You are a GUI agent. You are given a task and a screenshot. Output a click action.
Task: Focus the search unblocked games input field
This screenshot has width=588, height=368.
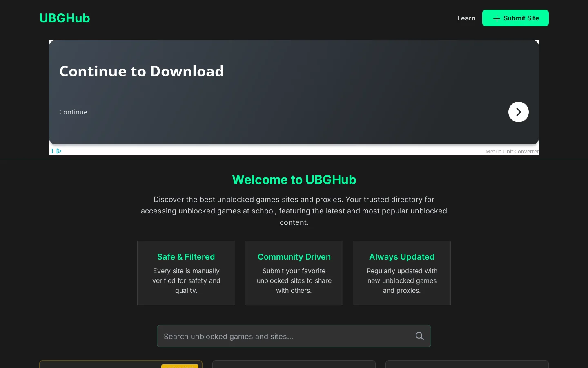[x=294, y=336]
